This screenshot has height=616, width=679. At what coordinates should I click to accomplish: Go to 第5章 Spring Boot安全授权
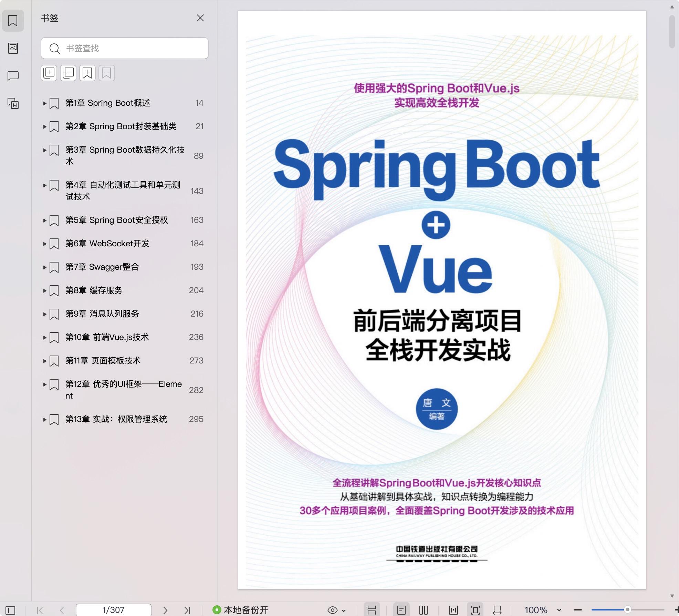click(x=117, y=220)
